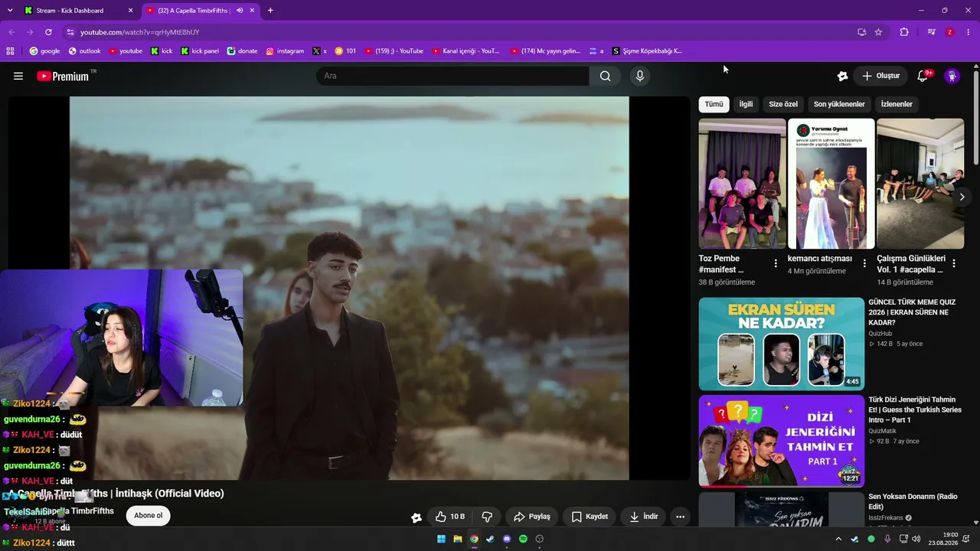This screenshot has width=980, height=551.
Task: Mute the YouTube tab via speaker icon
Action: point(240,11)
